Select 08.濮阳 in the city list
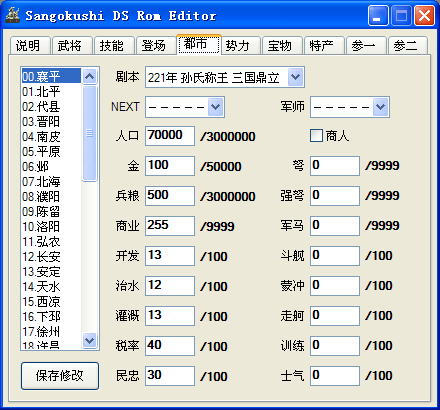The height and width of the screenshot is (410, 440). (x=51, y=196)
